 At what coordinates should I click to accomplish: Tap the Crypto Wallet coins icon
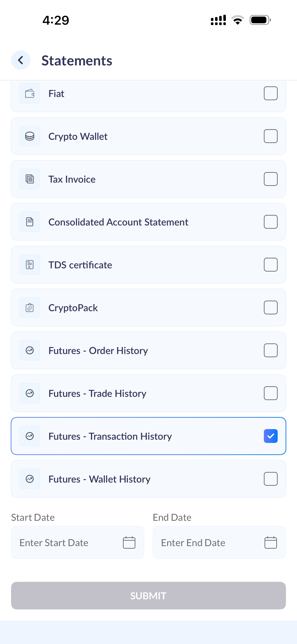click(30, 136)
